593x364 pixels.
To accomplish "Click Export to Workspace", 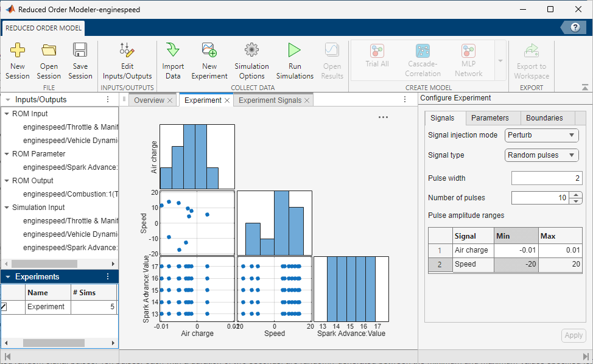I will 531,59.
